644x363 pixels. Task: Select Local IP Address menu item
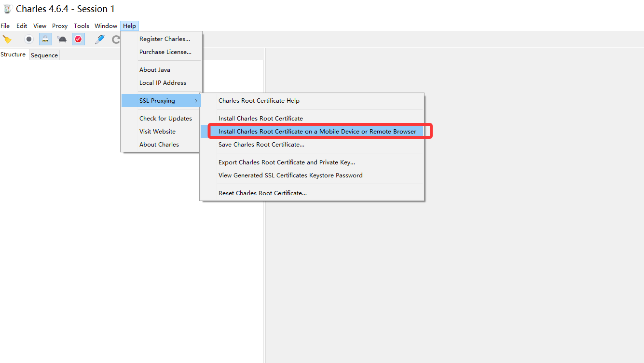click(162, 83)
